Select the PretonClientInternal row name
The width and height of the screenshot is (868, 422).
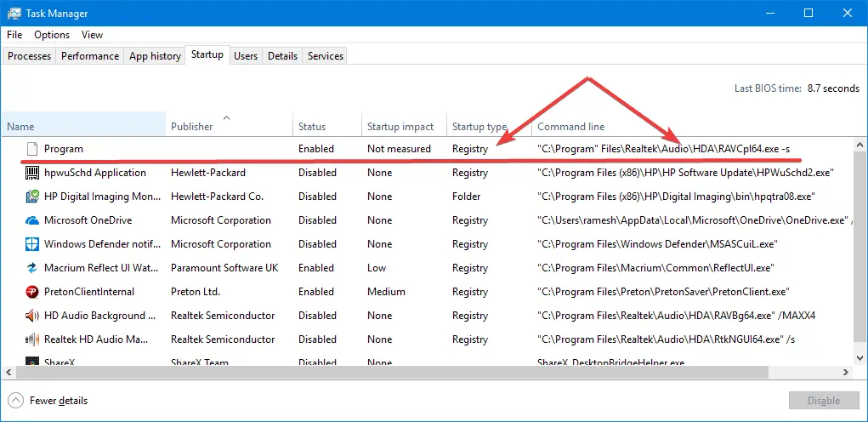(89, 291)
